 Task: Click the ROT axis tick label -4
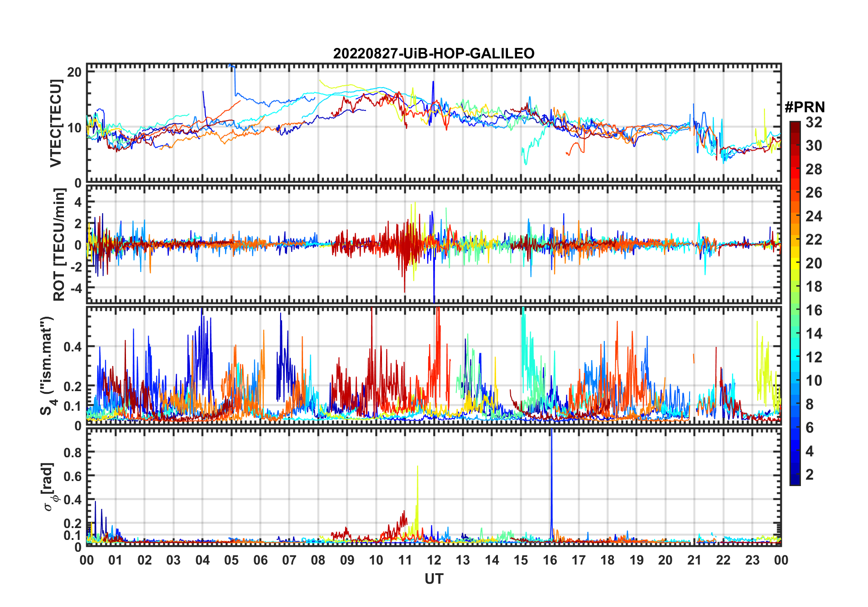75,288
